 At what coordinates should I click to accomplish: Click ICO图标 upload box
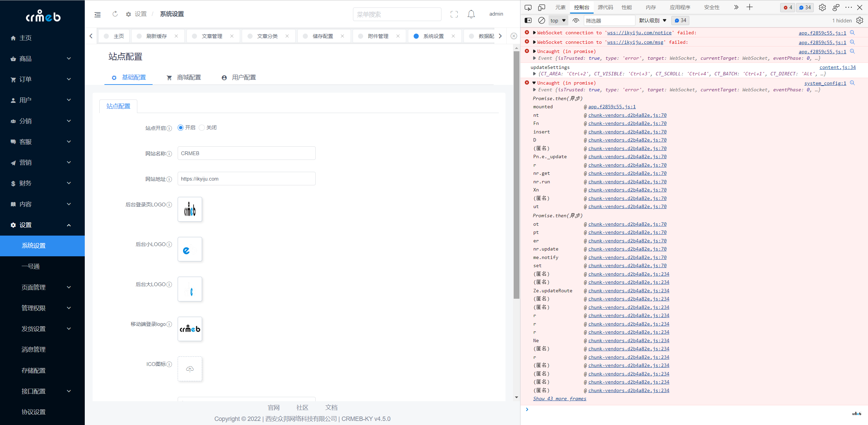pyautogui.click(x=190, y=369)
